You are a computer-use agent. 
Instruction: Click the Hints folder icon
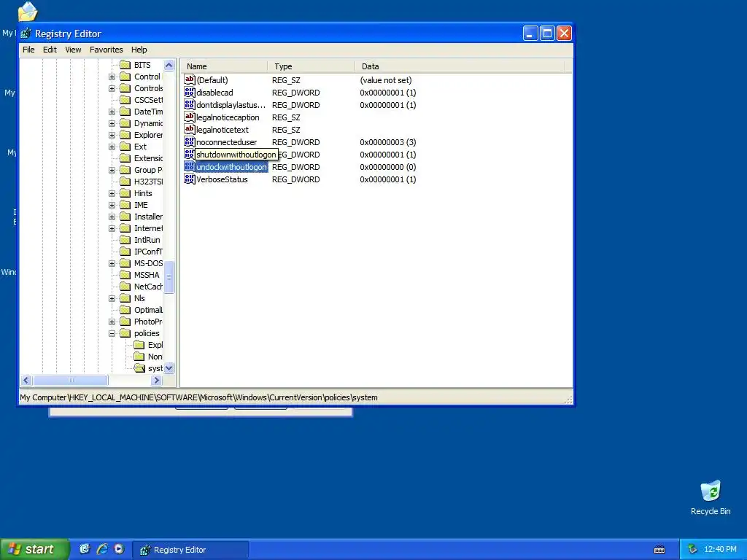[x=125, y=192]
